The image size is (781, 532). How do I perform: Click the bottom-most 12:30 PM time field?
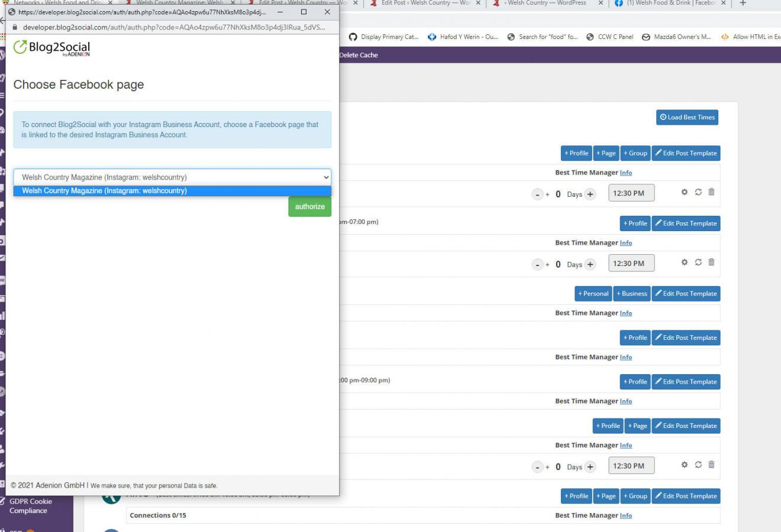tap(631, 466)
